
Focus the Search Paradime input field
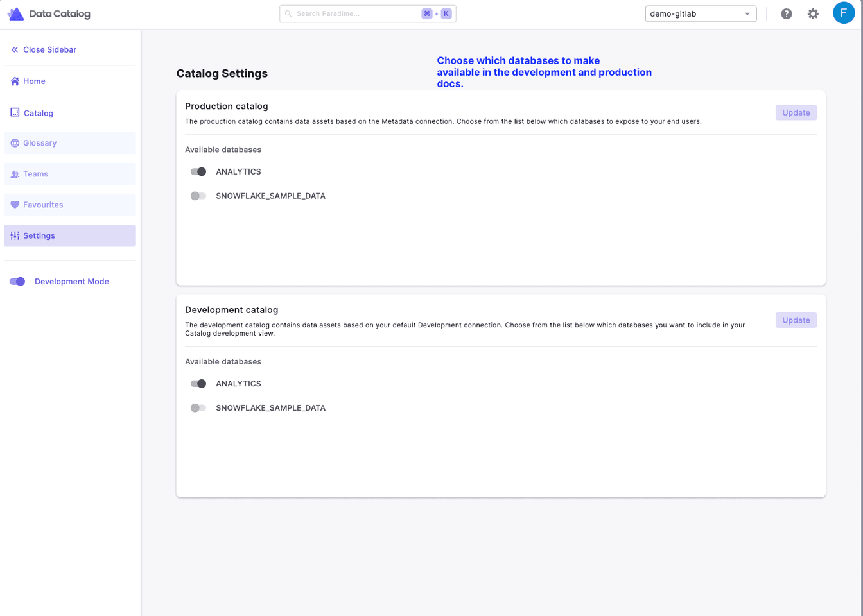[x=368, y=13]
